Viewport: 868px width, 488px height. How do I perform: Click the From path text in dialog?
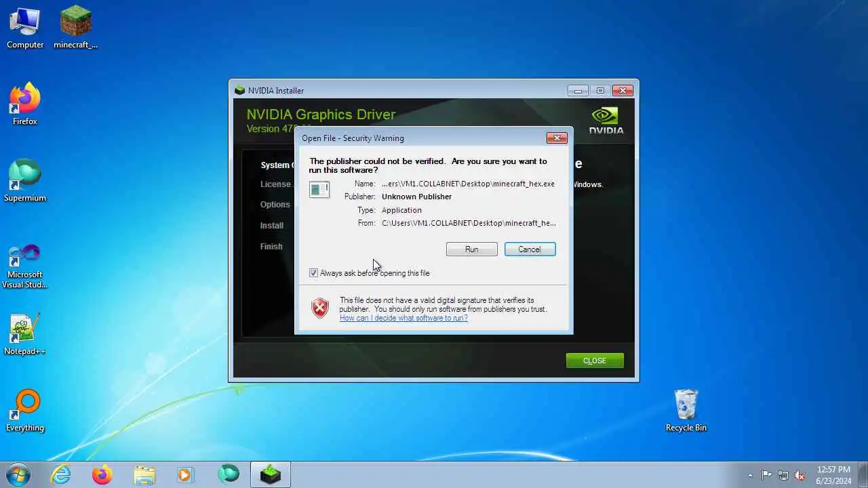click(469, 223)
